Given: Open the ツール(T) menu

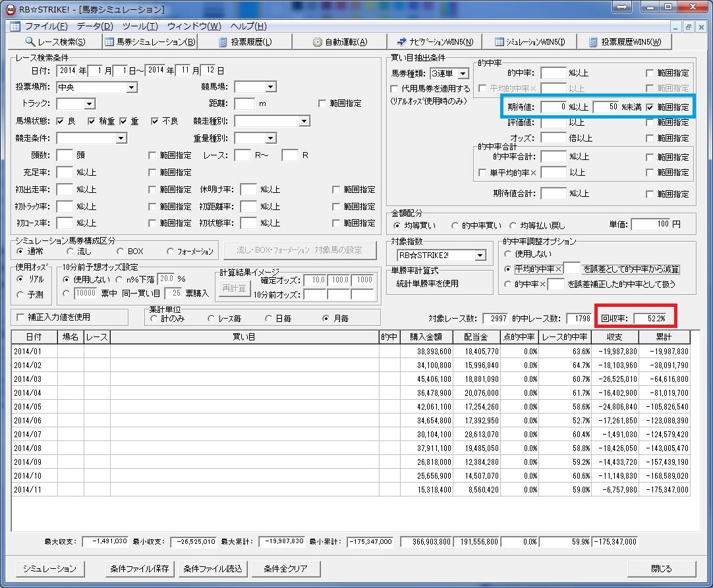Looking at the screenshot, I should pos(140,26).
